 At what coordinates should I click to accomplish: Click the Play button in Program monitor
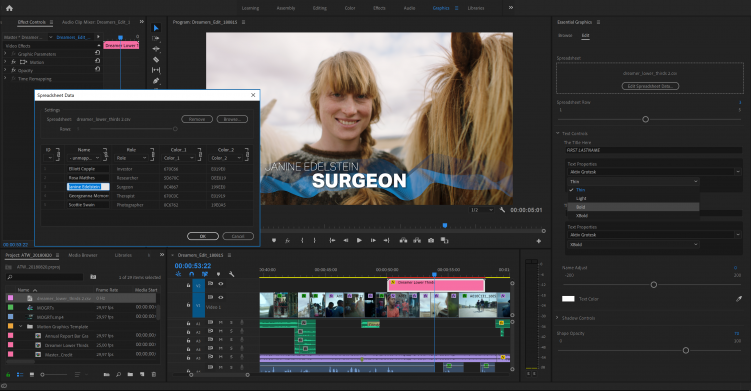pos(359,241)
